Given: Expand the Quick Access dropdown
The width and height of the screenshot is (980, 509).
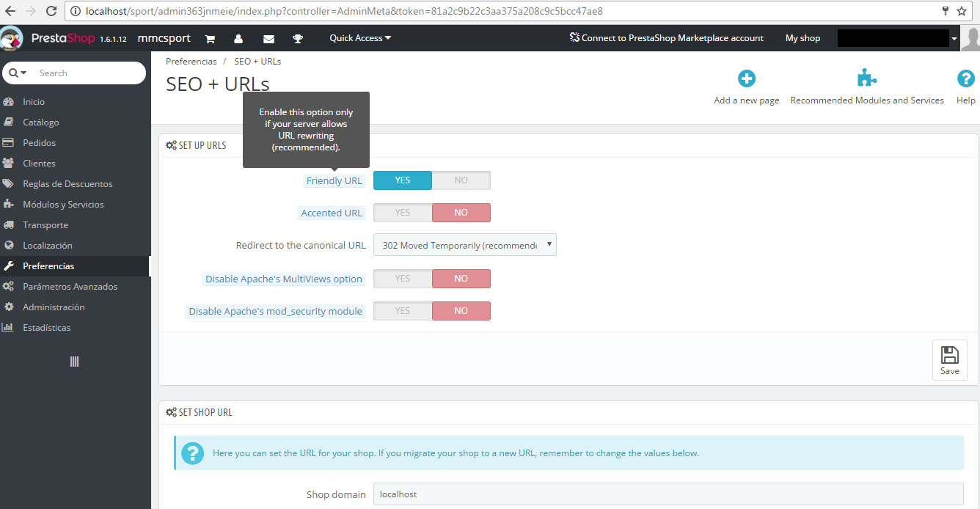Looking at the screenshot, I should tap(360, 38).
